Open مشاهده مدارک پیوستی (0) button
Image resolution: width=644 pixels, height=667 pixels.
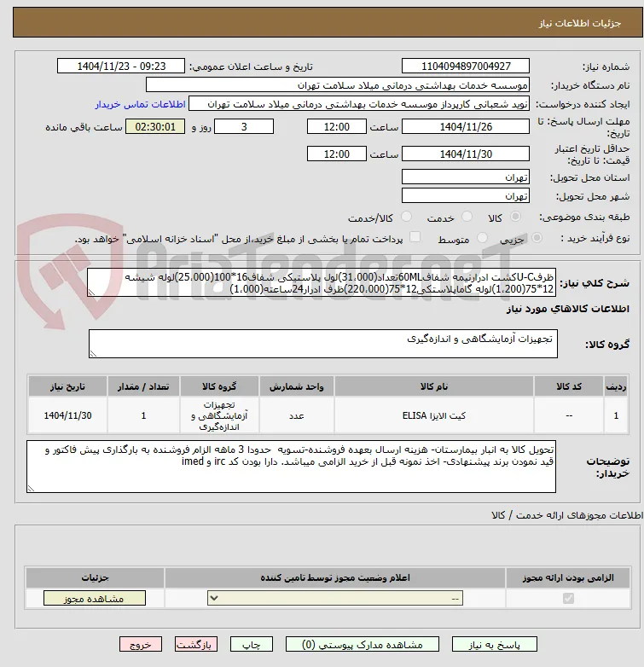[x=362, y=645]
